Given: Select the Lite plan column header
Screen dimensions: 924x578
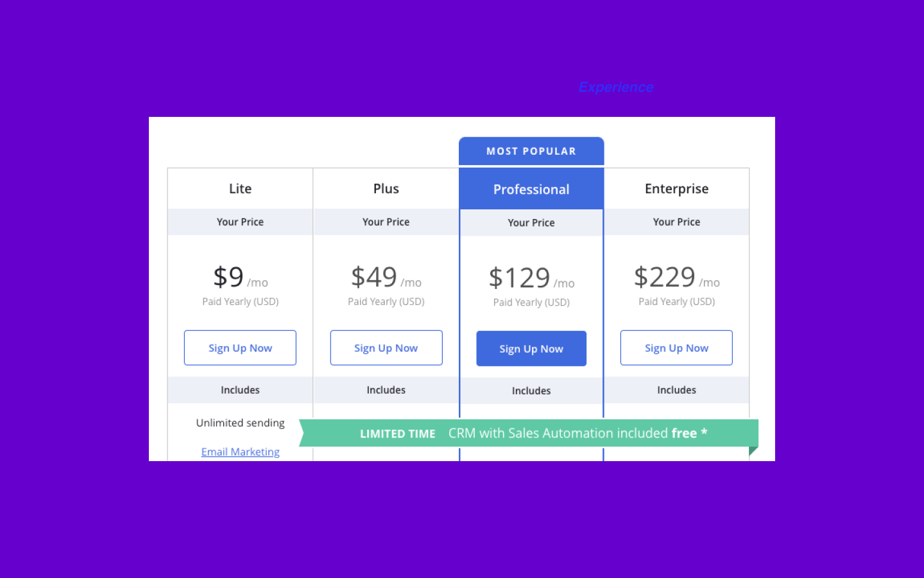Looking at the screenshot, I should pos(240,188).
